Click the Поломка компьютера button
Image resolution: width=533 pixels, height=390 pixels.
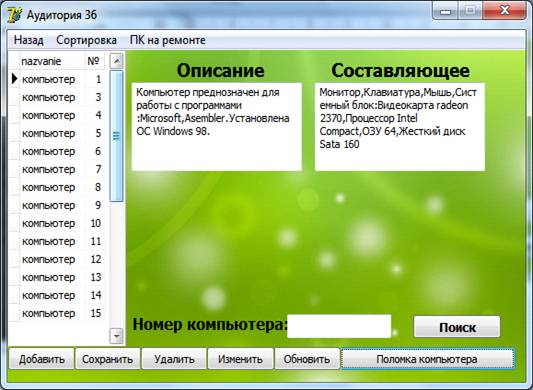[x=428, y=359]
